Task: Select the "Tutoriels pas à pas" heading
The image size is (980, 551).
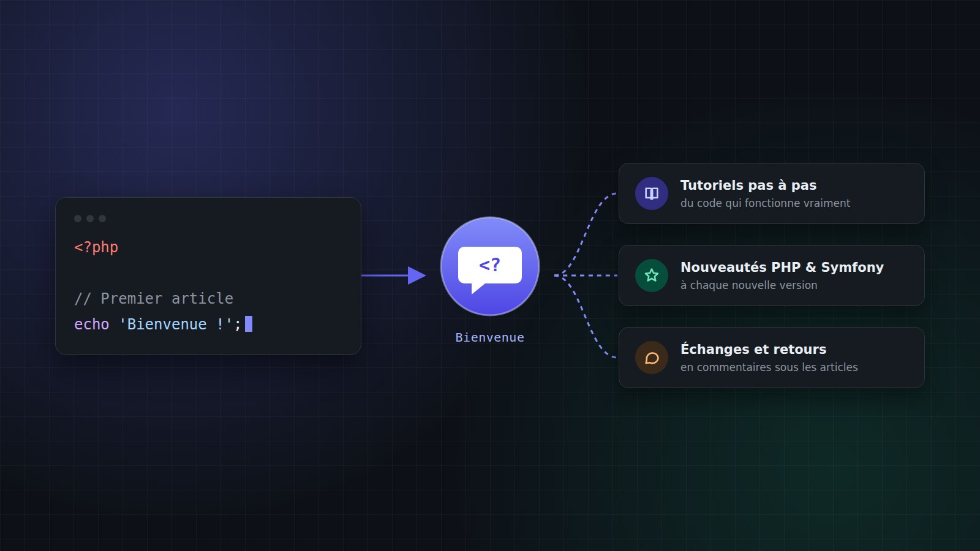Action: (x=748, y=185)
